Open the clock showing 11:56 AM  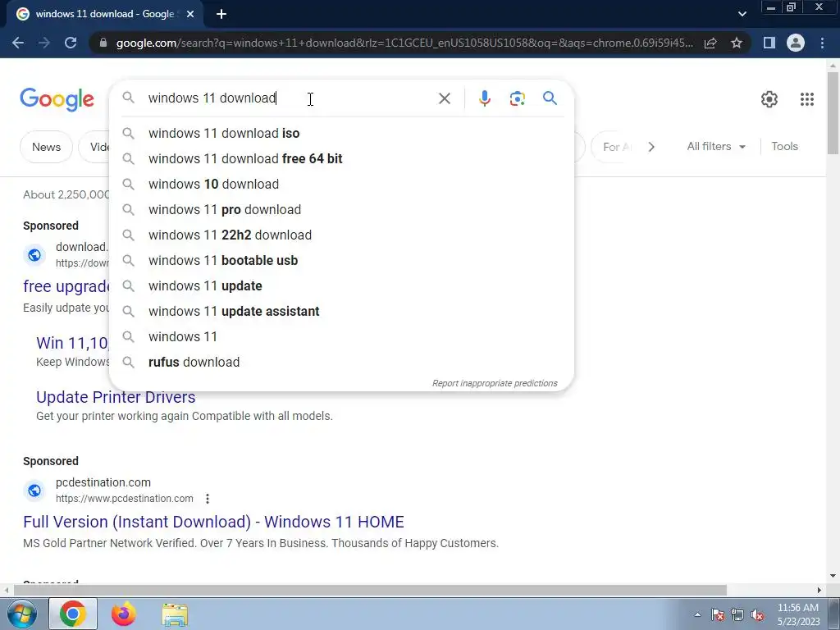coord(798,614)
